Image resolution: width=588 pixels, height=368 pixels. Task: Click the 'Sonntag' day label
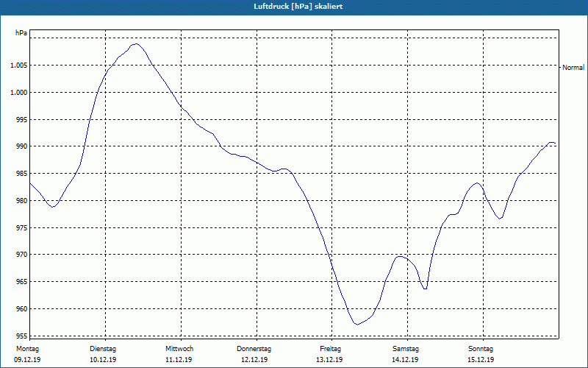tap(481, 349)
